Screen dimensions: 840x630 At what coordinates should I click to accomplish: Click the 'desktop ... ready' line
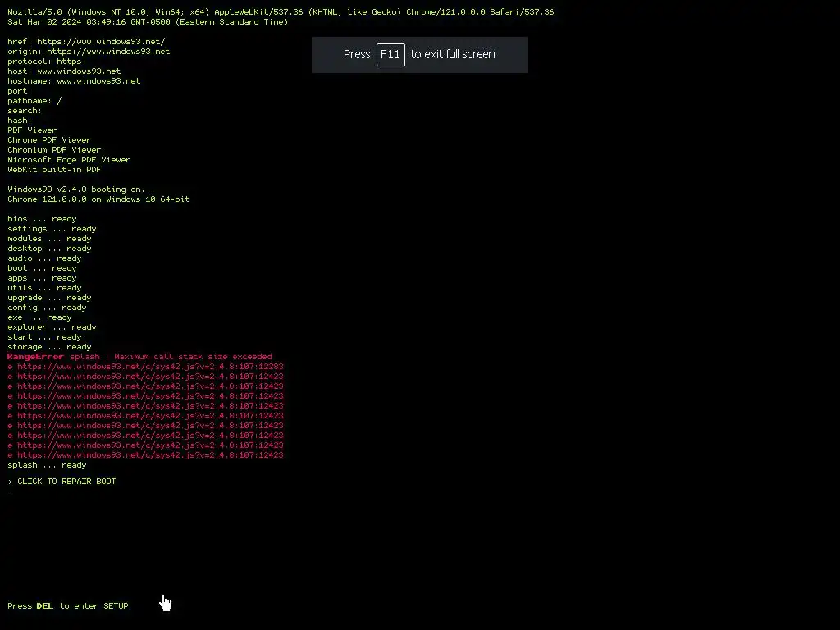point(49,249)
